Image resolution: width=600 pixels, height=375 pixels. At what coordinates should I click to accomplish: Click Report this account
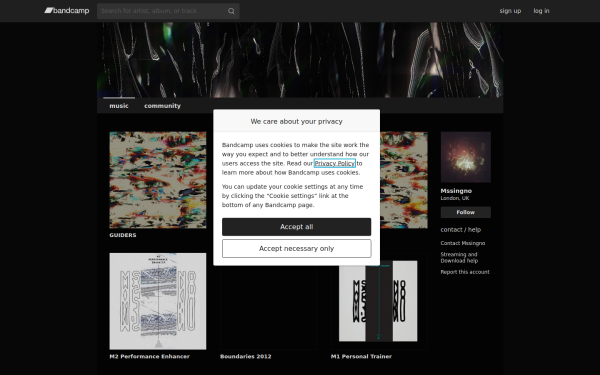coord(465,272)
